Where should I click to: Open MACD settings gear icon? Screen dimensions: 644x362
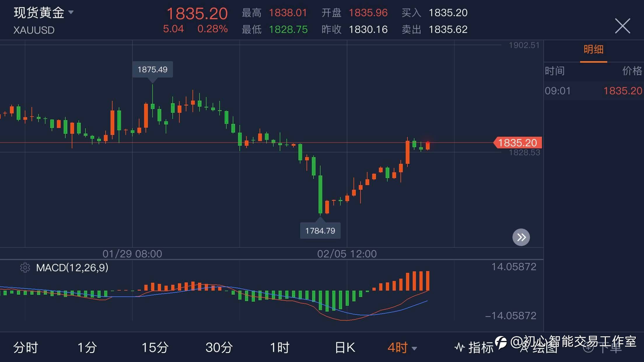click(x=25, y=268)
